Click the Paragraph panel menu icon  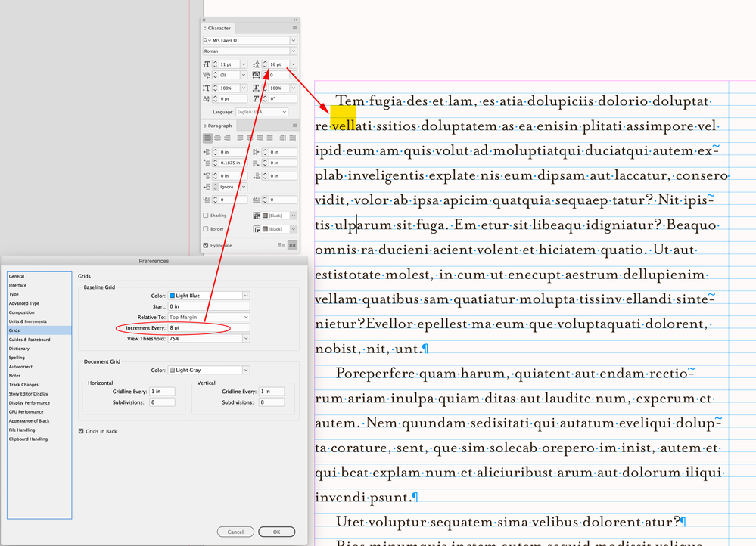(295, 126)
